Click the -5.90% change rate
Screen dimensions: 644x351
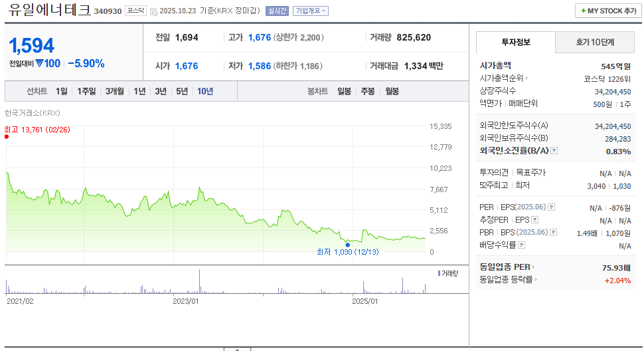point(86,64)
